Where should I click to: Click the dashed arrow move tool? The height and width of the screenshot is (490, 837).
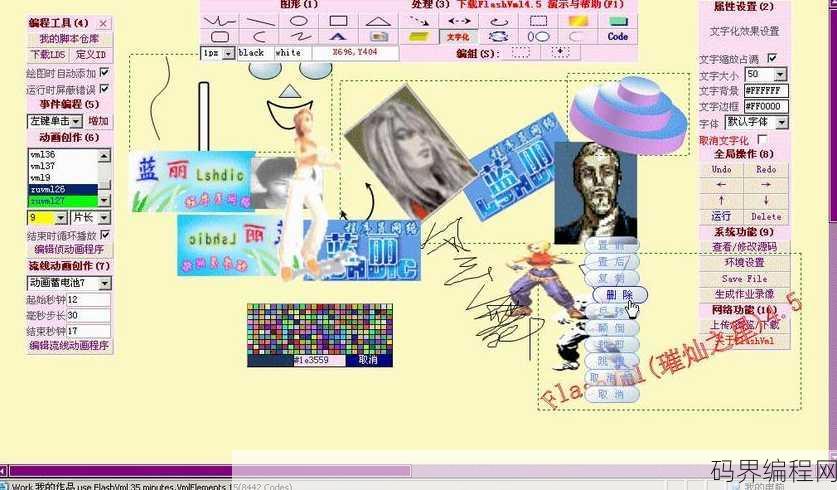coord(419,21)
